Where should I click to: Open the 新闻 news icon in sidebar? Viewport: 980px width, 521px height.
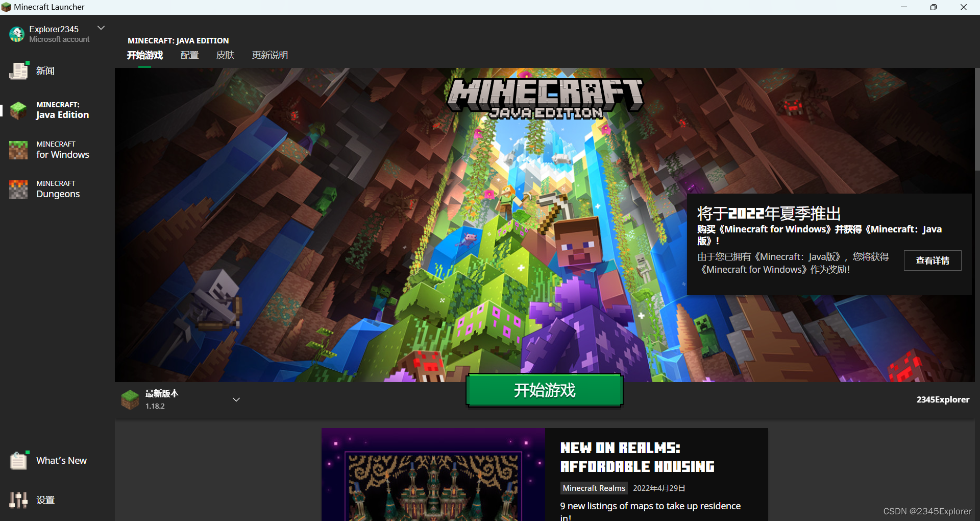click(19, 70)
